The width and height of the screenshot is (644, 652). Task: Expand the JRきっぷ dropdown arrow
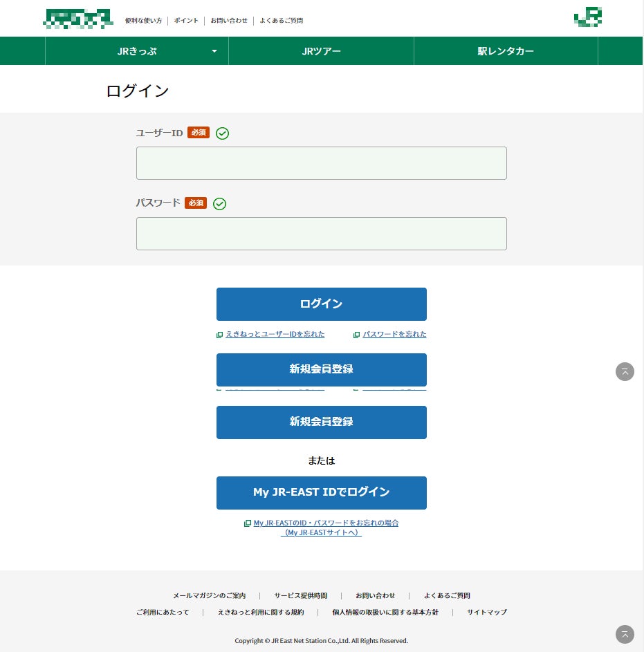click(214, 51)
